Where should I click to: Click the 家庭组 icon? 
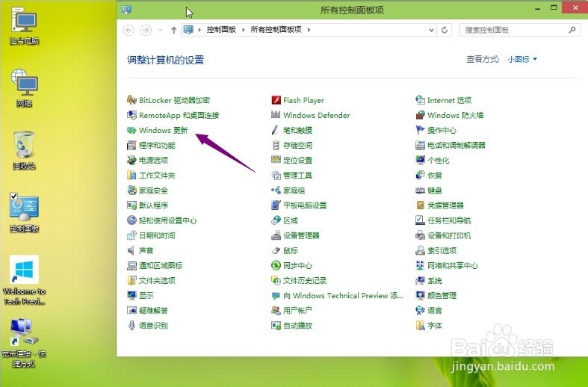276,190
